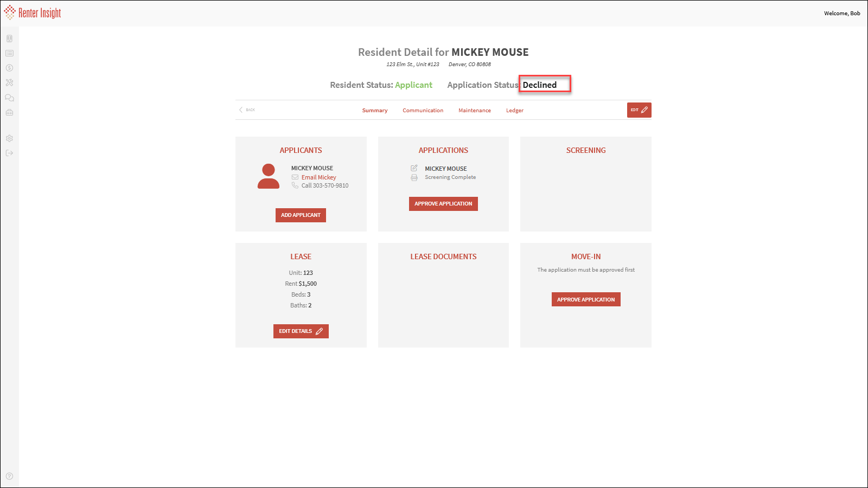Open the settings gear icon in sidebar
868x488 pixels.
(x=9, y=138)
